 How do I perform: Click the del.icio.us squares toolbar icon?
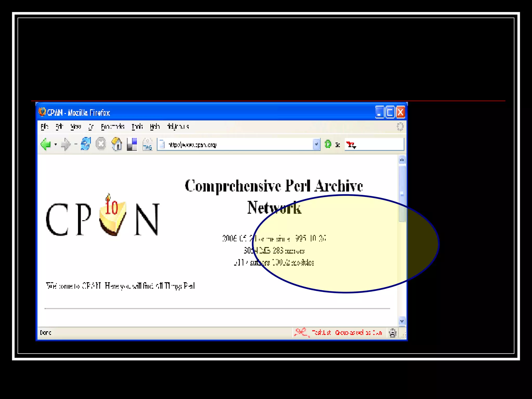(132, 144)
